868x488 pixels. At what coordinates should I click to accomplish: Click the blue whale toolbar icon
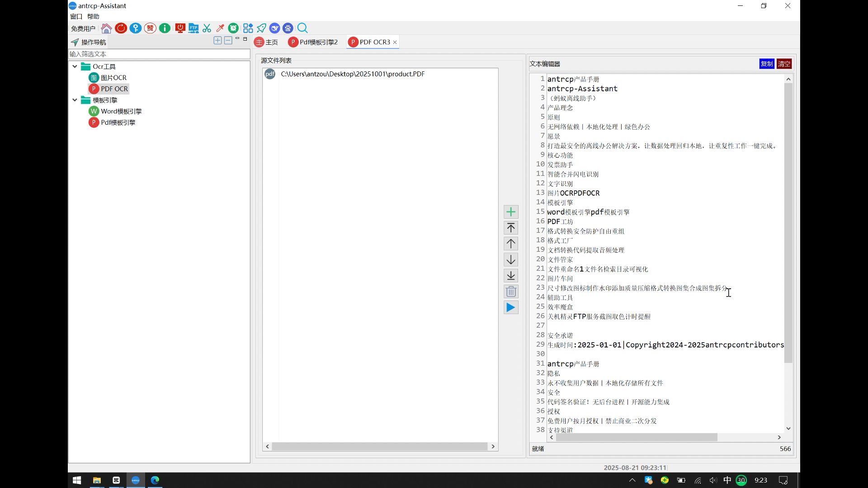coord(274,28)
